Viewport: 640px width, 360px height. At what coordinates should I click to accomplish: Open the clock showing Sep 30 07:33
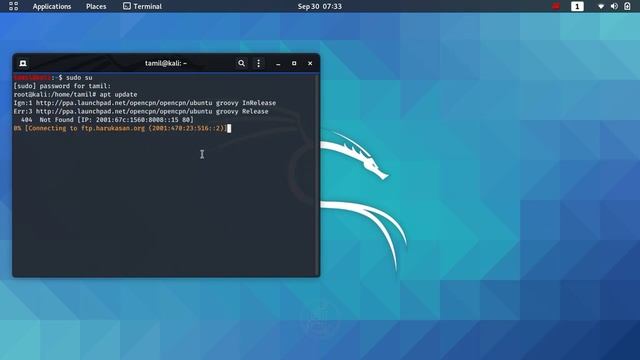(x=320, y=7)
